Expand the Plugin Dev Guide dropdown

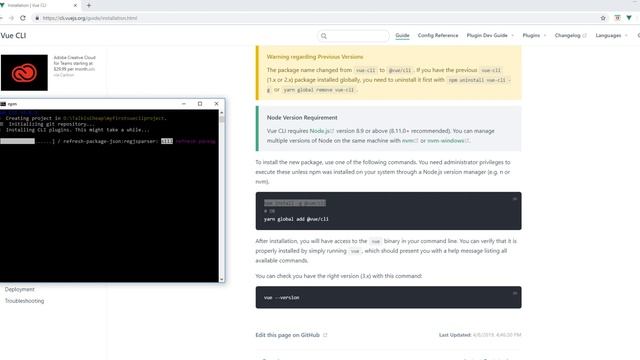(490, 36)
